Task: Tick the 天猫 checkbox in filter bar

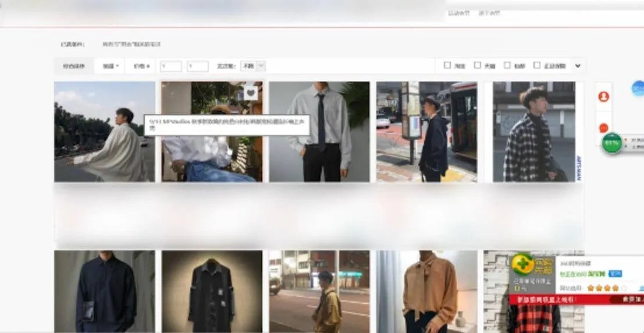Action: [477, 65]
